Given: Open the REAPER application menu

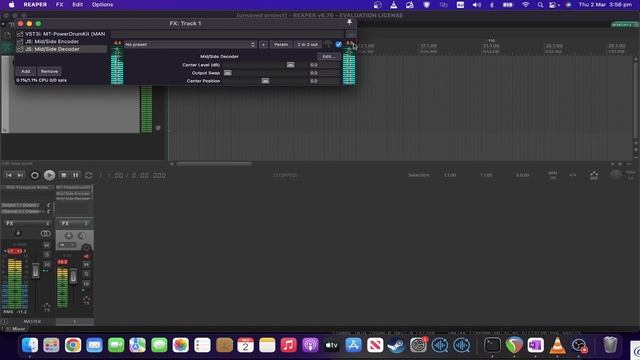Looking at the screenshot, I should (35, 4).
